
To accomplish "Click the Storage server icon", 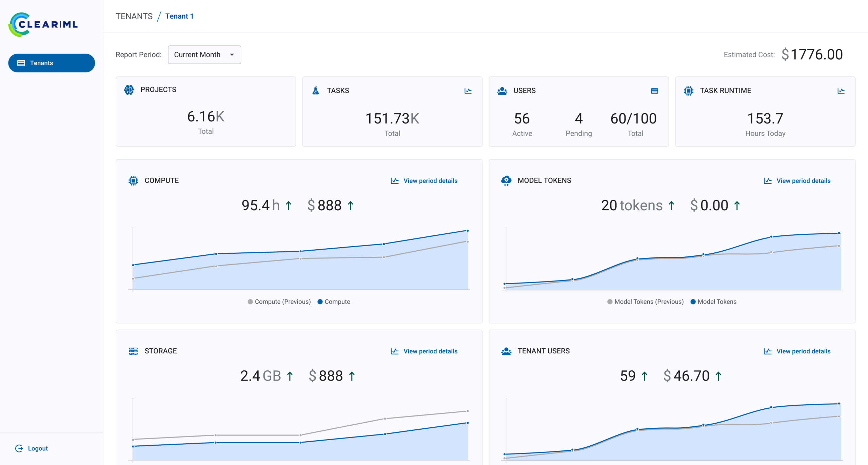I will click(x=134, y=351).
